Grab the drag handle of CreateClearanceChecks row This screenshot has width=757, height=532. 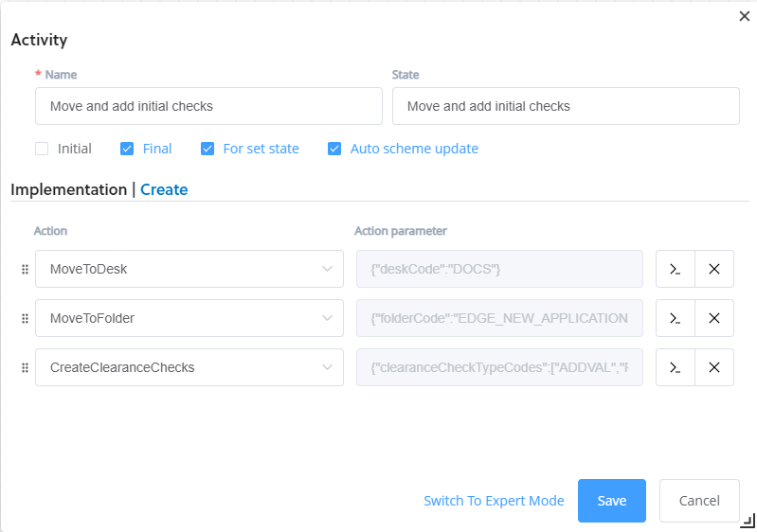(x=25, y=367)
